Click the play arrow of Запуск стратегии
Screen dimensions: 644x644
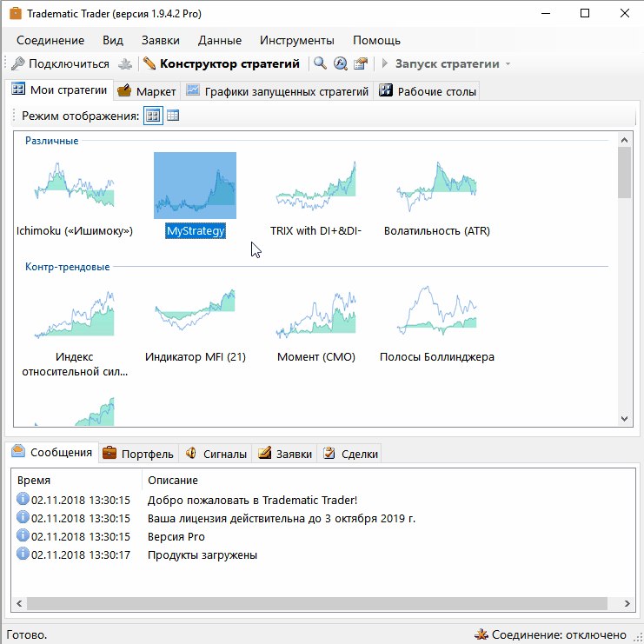(385, 63)
